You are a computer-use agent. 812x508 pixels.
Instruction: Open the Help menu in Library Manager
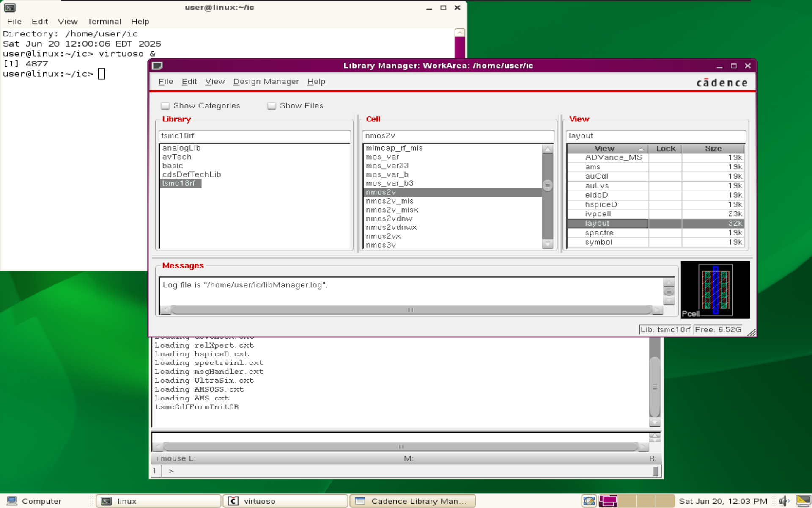[x=316, y=82]
